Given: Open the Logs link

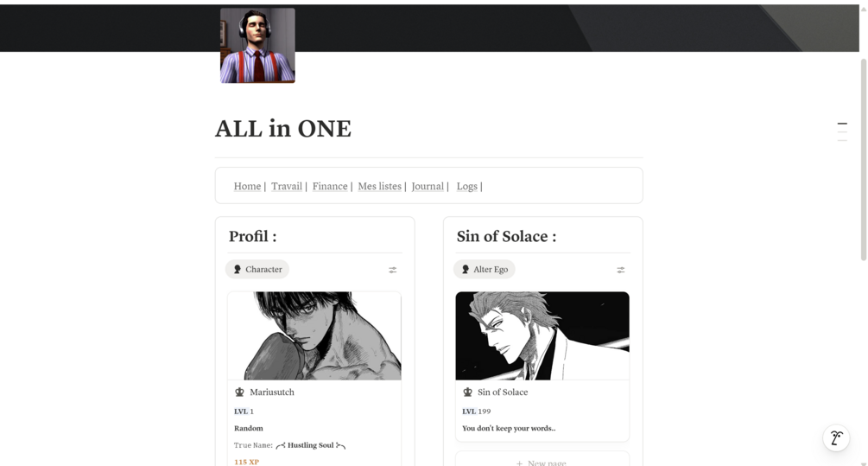Looking at the screenshot, I should coord(466,186).
